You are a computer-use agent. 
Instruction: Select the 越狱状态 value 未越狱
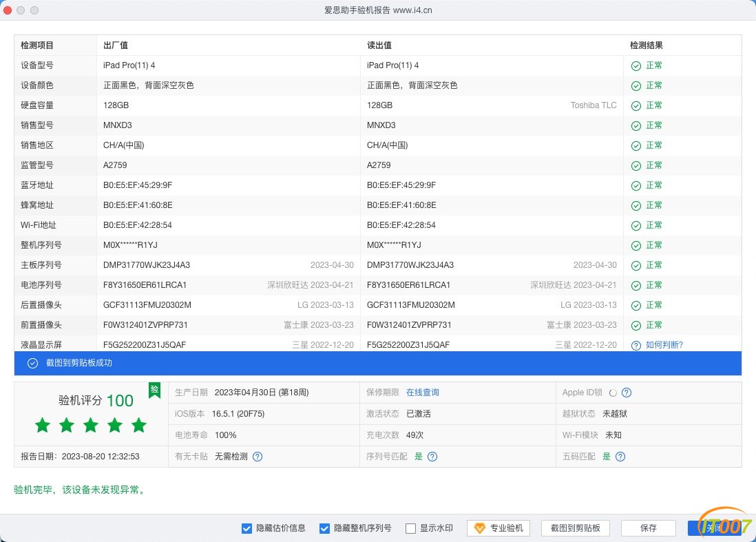pyautogui.click(x=615, y=414)
